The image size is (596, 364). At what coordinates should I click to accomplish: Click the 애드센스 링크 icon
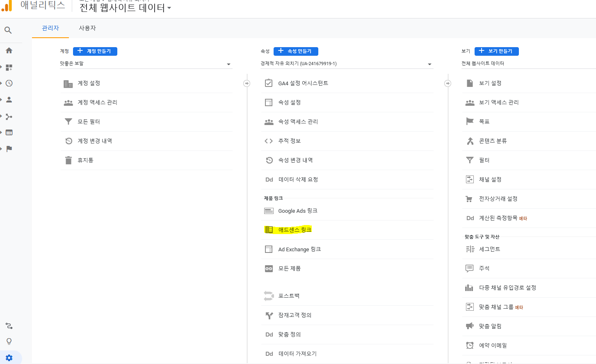269,230
